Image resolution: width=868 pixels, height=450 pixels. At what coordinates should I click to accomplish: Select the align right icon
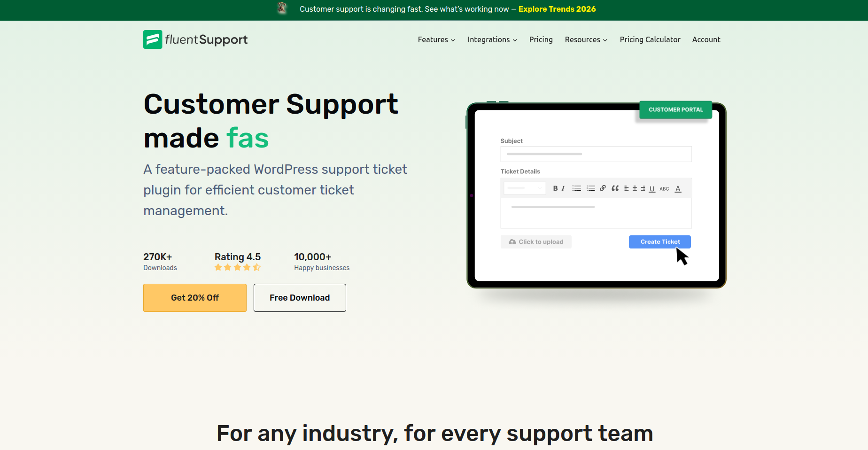pos(643,188)
